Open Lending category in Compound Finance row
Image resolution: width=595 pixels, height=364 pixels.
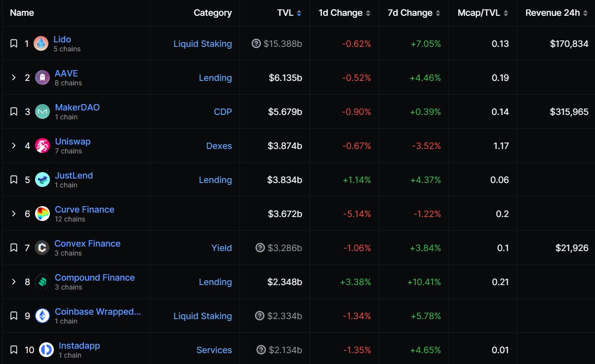click(215, 282)
